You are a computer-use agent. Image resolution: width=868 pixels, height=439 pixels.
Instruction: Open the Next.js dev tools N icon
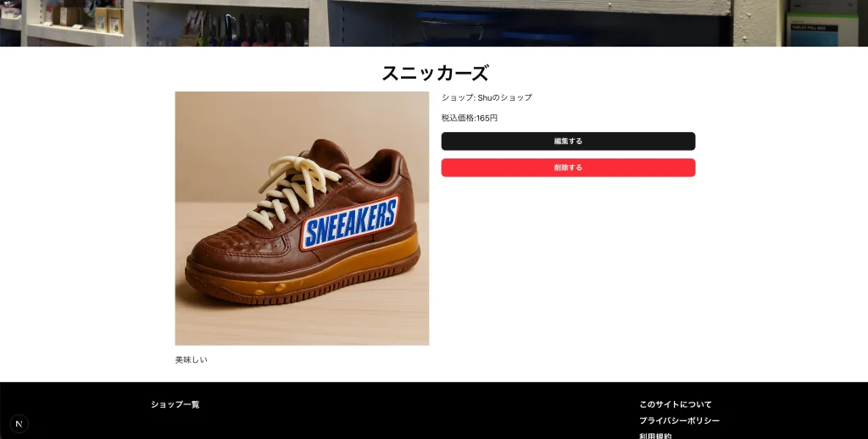pyautogui.click(x=19, y=424)
